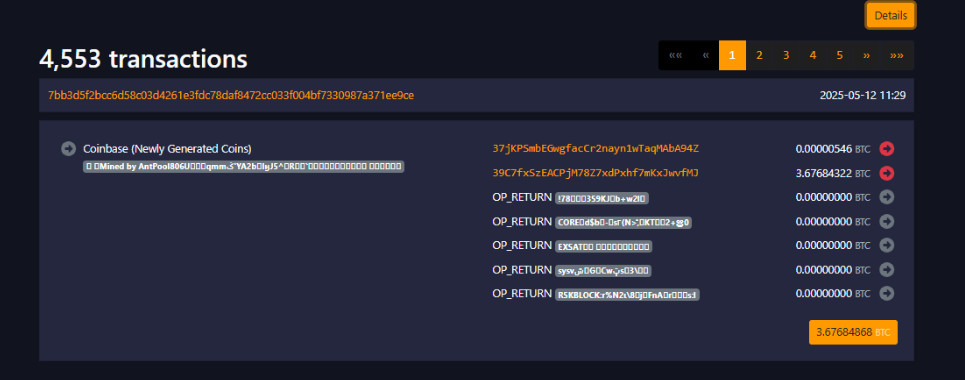Jump to next page with single » arrow
The width and height of the screenshot is (965, 380).
[867, 55]
